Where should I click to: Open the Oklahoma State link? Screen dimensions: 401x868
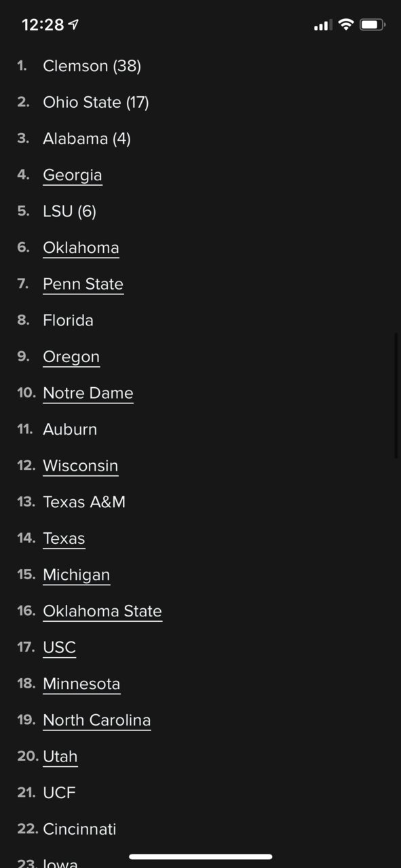[x=102, y=611]
